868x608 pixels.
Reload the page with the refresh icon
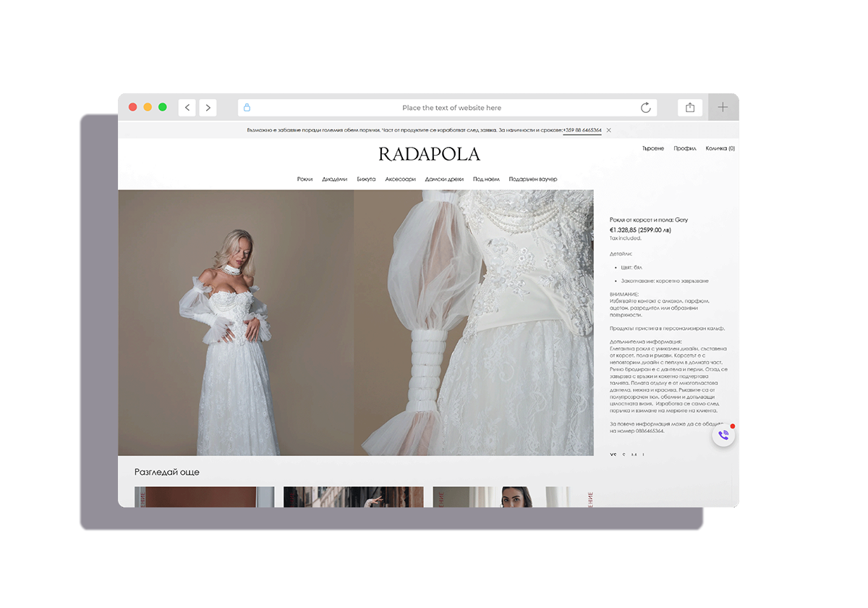(646, 108)
